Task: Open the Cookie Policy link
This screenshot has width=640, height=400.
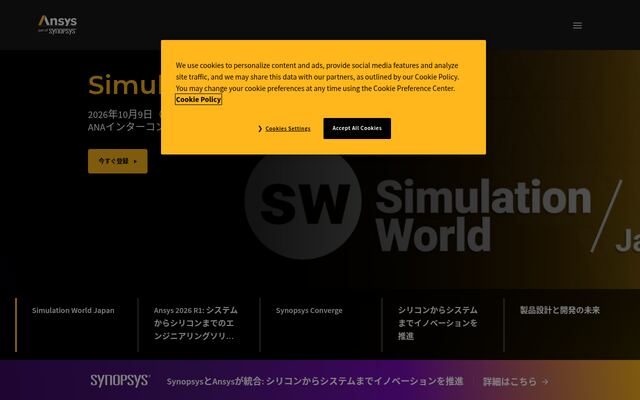Action: pyautogui.click(x=198, y=99)
